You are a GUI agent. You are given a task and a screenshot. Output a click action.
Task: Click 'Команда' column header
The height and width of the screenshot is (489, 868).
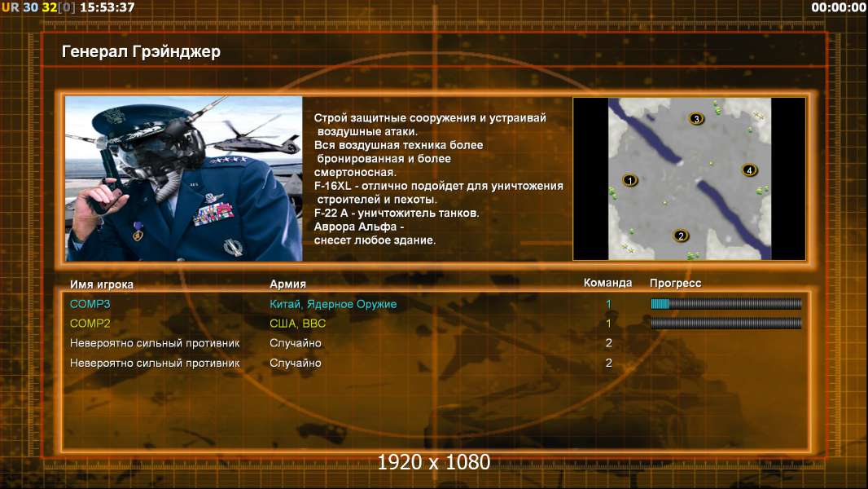(x=607, y=283)
